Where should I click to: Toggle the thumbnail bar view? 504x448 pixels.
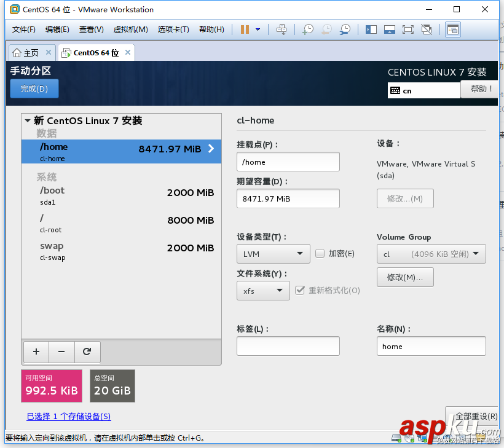pyautogui.click(x=390, y=29)
